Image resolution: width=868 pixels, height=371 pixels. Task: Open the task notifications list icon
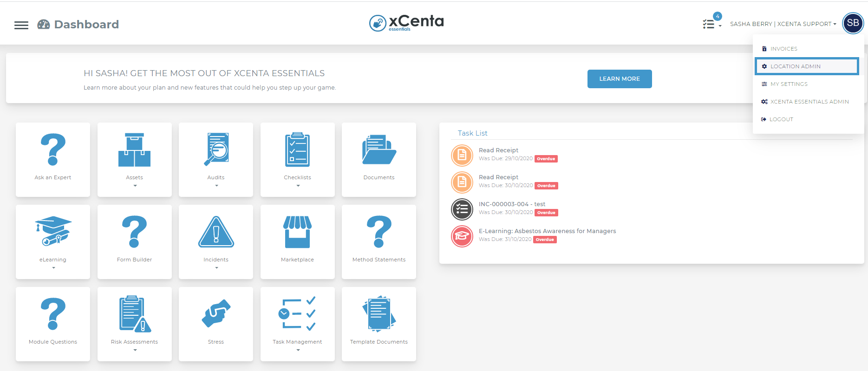pyautogui.click(x=708, y=24)
